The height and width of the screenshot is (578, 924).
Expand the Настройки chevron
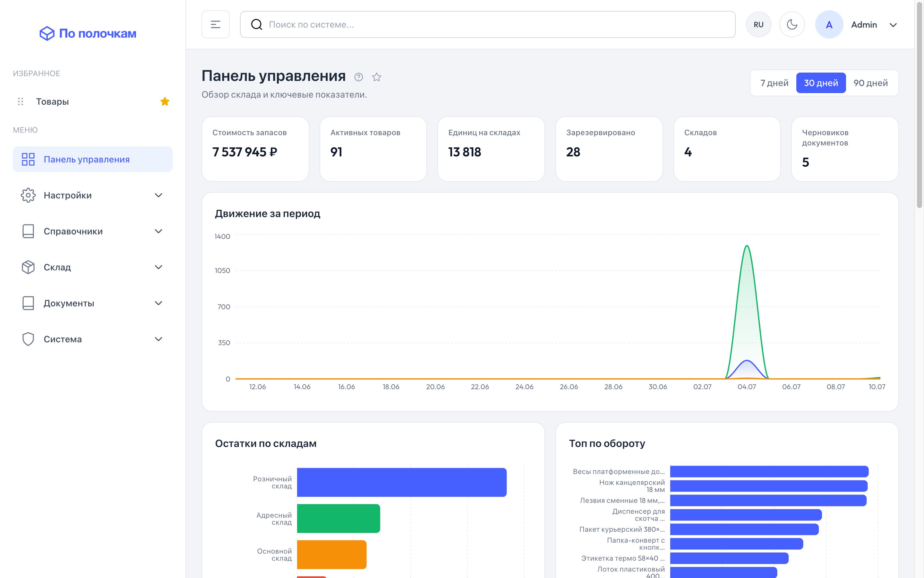pos(158,195)
